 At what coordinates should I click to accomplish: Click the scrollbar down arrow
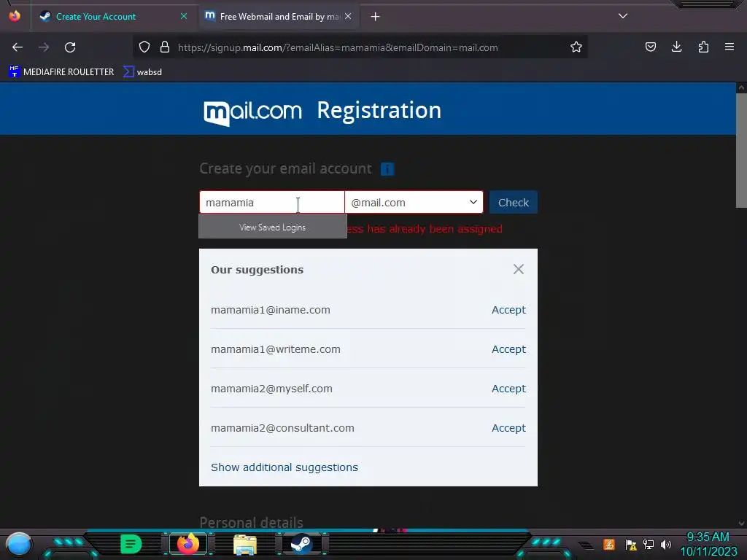[741, 524]
